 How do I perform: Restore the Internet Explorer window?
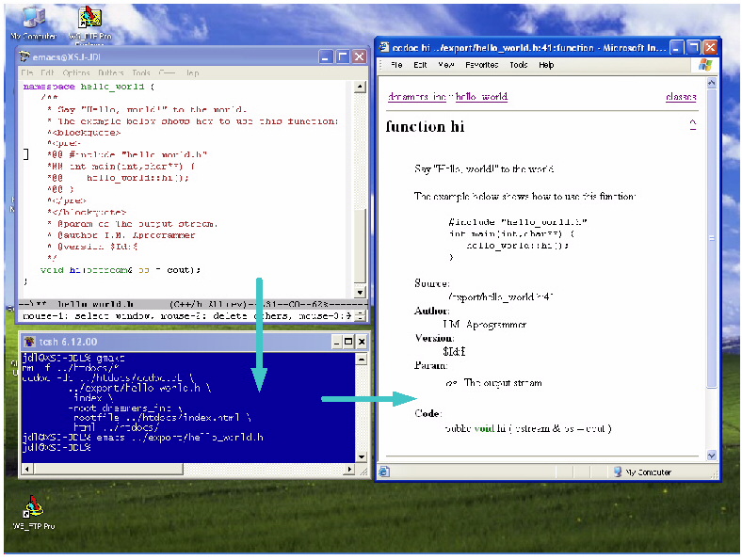[694, 47]
